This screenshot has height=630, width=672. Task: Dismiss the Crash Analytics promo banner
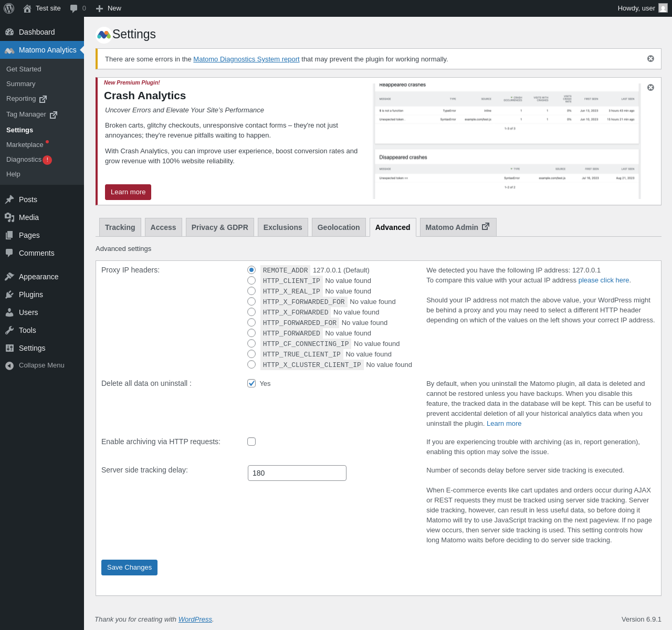tap(650, 87)
